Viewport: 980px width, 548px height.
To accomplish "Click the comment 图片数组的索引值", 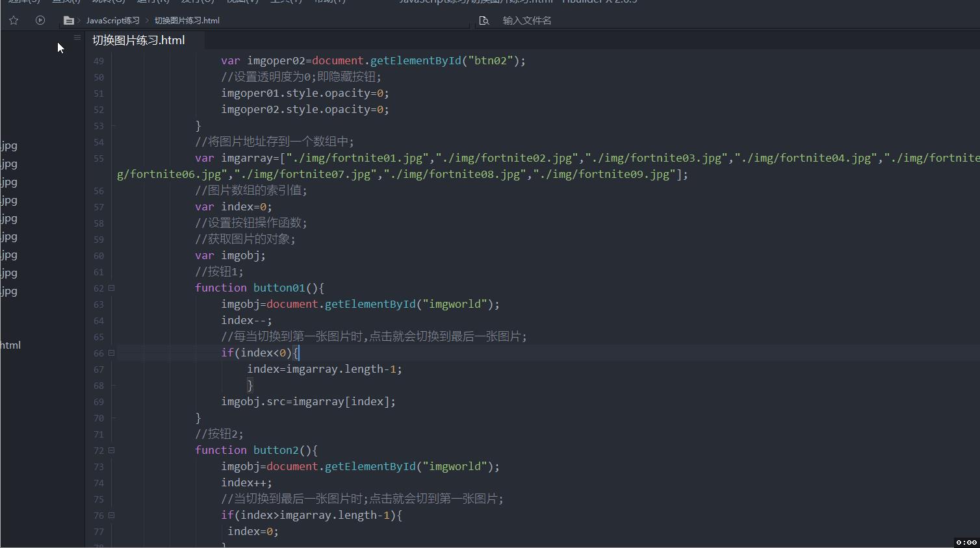I will [x=251, y=190].
